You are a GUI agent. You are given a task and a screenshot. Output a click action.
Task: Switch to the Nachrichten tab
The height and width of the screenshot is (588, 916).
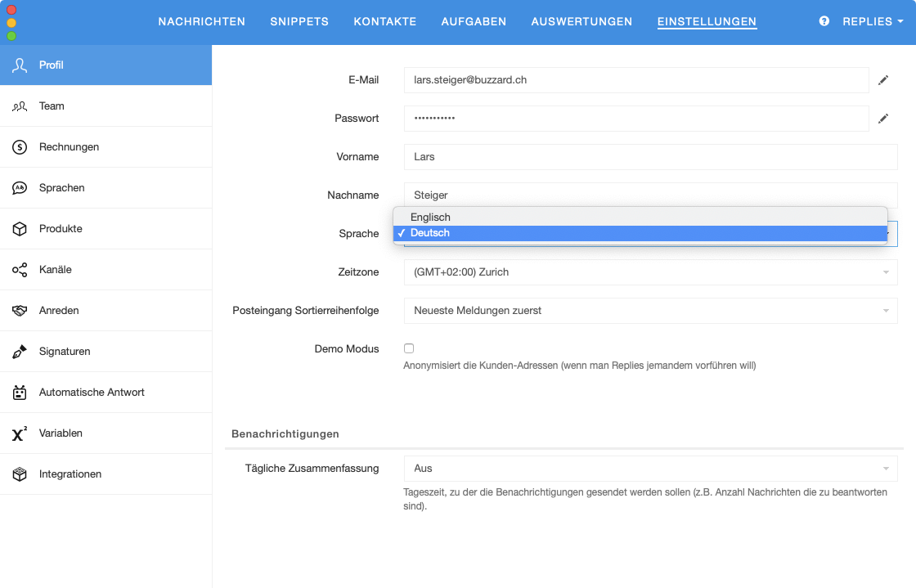click(201, 22)
